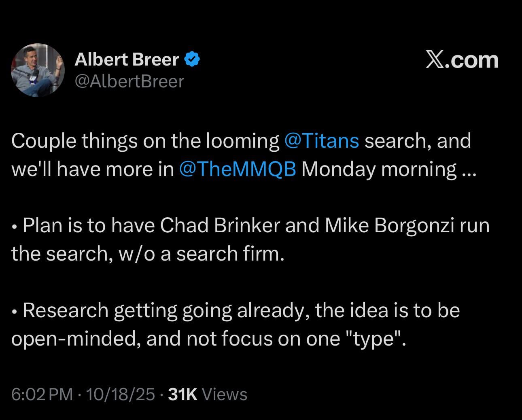Open the @AlbertBreer handle
This screenshot has height=420, width=522.
click(129, 81)
